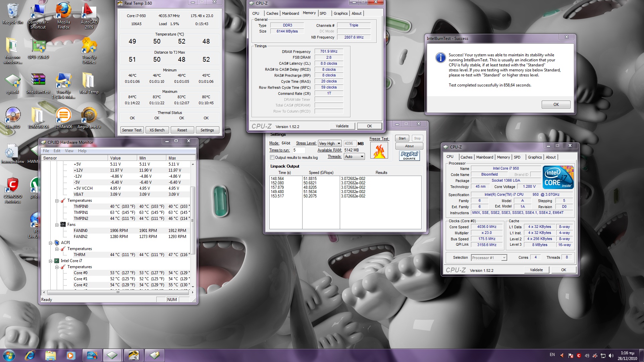Switch to Mainboard tab in top CPU-Z window

pos(290,13)
